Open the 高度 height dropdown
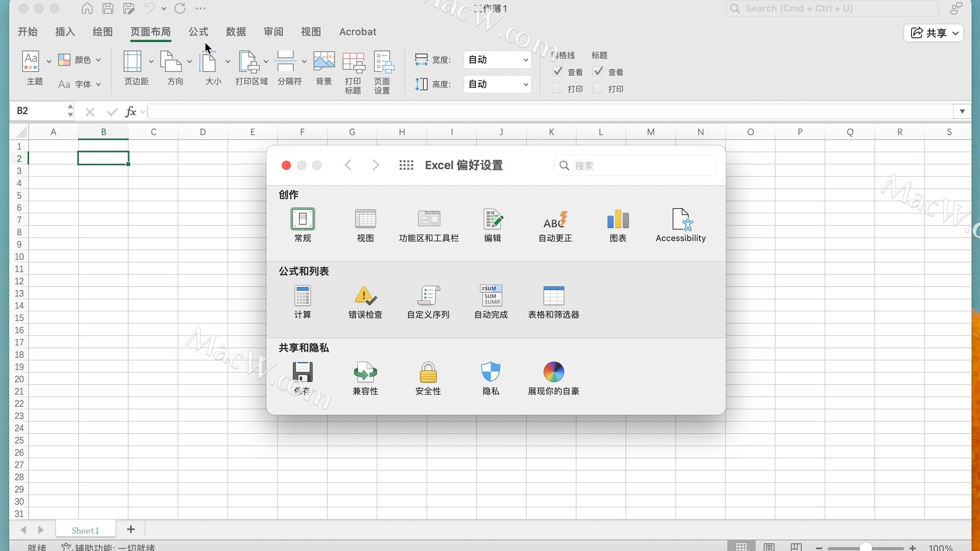980x551 pixels. coord(498,84)
